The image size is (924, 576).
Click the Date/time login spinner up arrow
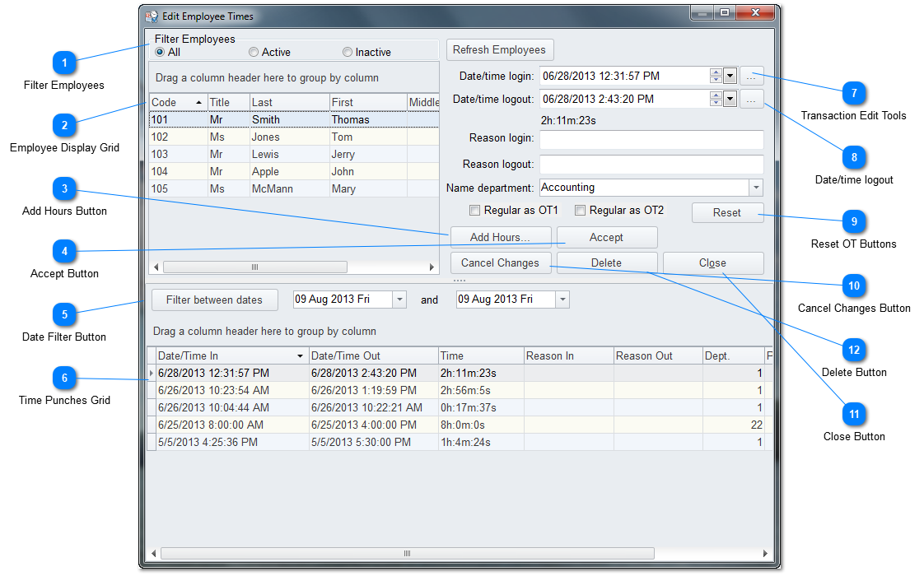click(716, 72)
